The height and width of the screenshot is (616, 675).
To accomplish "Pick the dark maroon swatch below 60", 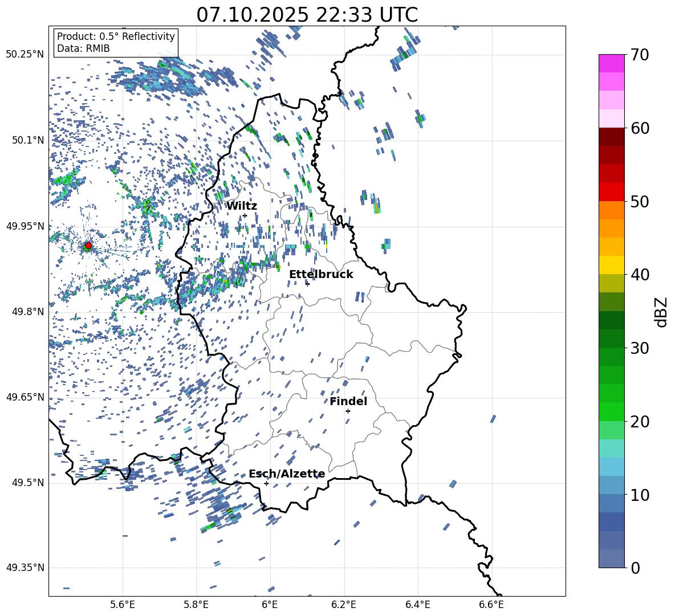I will pyautogui.click(x=611, y=137).
